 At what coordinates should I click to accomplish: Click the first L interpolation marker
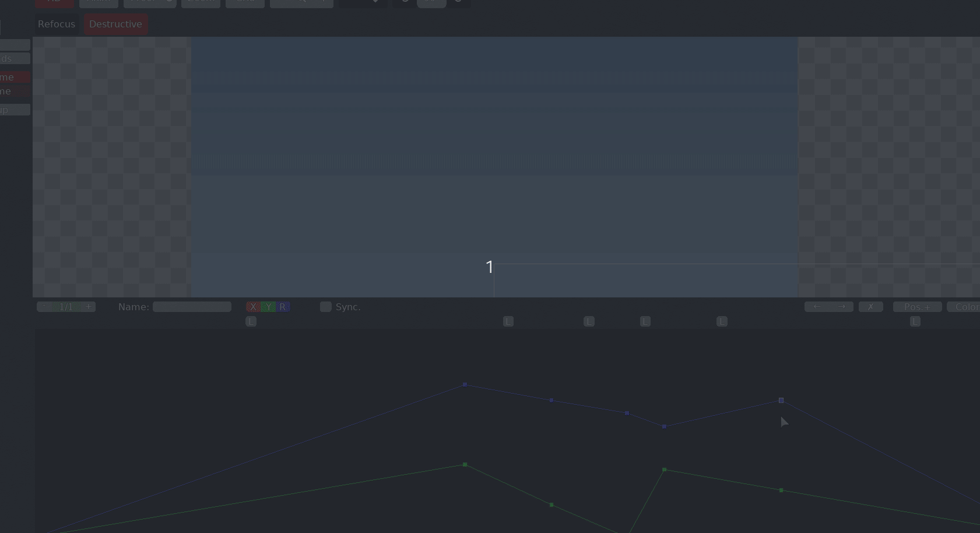coord(251,321)
